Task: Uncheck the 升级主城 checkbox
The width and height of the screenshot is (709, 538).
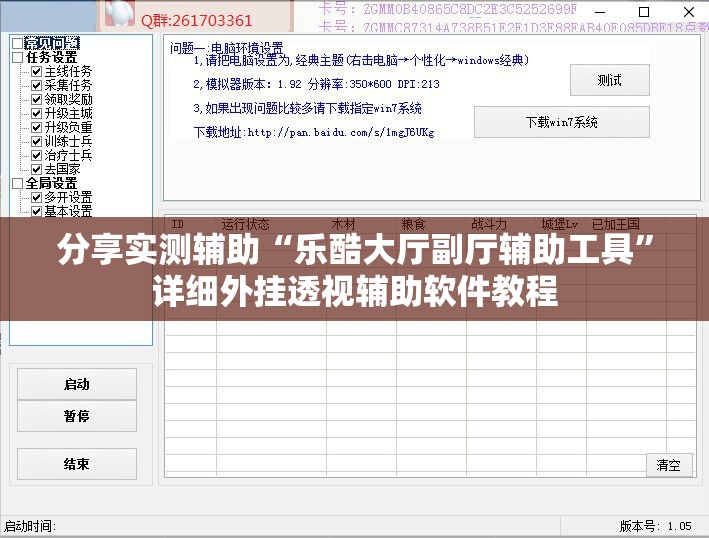Action: [x=37, y=113]
